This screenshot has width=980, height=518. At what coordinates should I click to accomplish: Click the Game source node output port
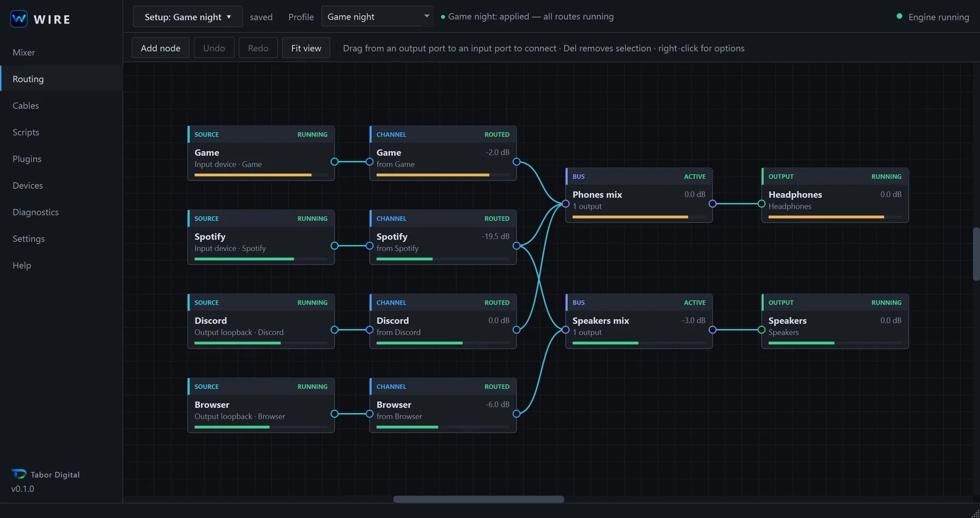(335, 162)
